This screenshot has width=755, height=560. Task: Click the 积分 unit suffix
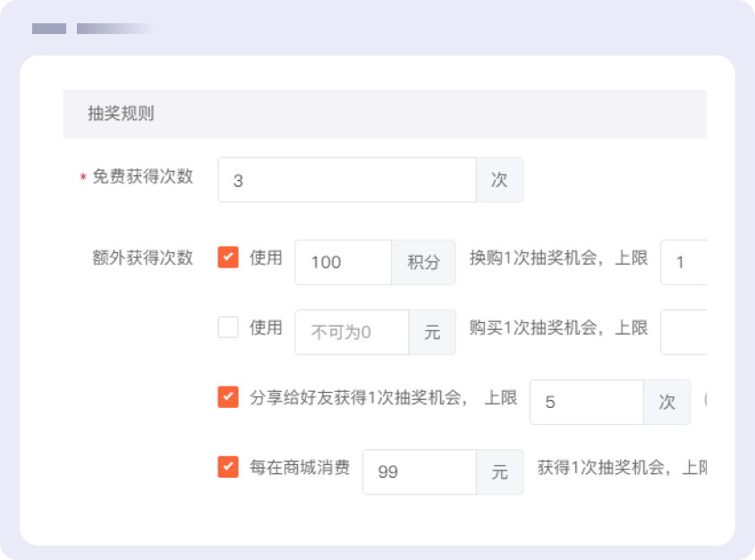[x=423, y=262]
